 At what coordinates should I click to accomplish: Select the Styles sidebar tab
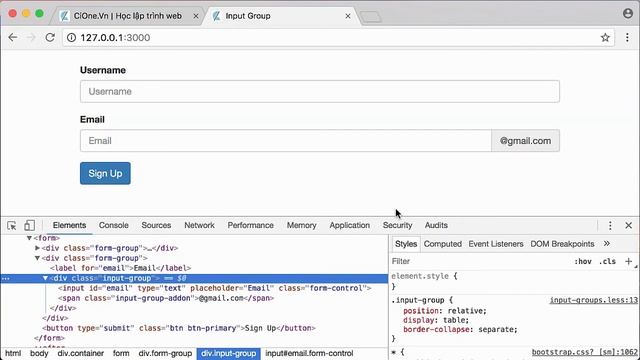point(406,244)
